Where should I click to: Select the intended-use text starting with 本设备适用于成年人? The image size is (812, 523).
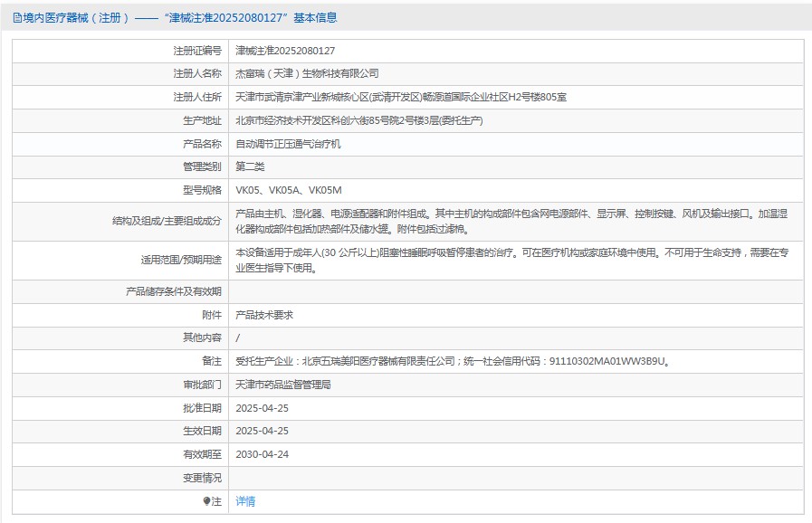coord(511,260)
